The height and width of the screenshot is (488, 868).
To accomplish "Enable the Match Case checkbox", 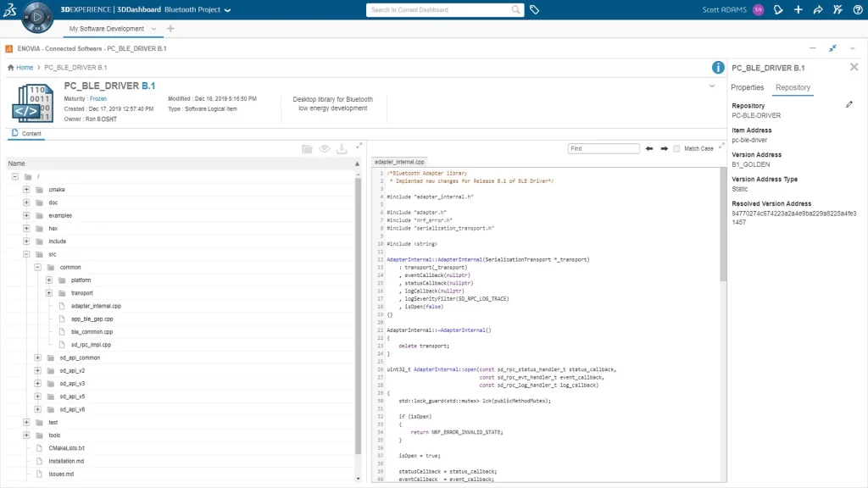I will pyautogui.click(x=676, y=148).
